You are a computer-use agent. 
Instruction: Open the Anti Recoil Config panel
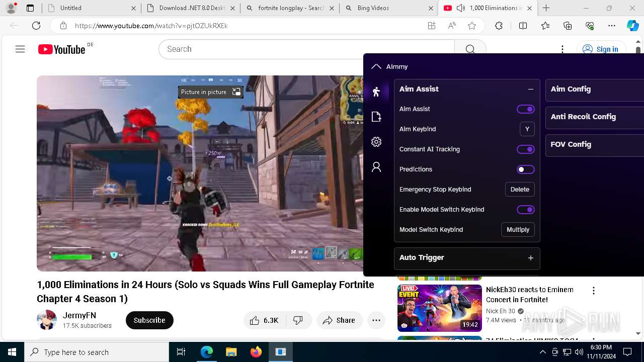595,117
